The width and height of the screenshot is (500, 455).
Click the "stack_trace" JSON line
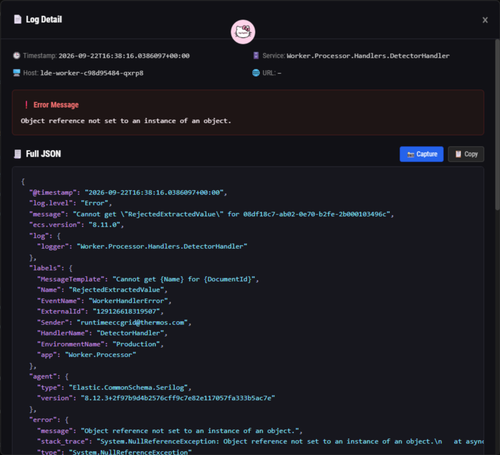point(260,441)
